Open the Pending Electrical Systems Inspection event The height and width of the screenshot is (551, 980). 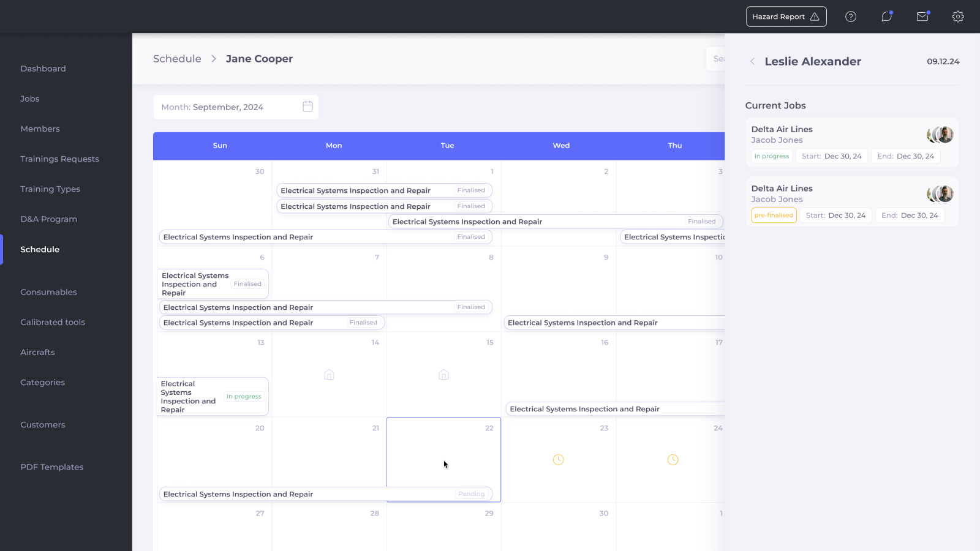point(325,494)
